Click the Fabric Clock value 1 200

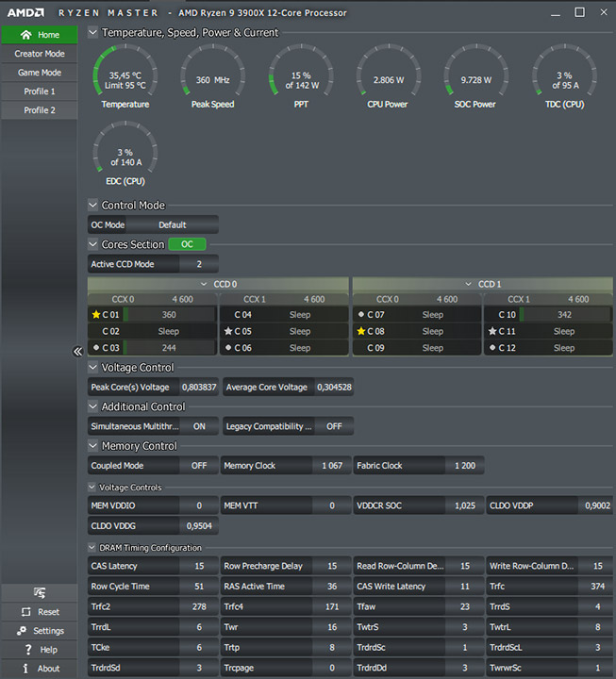pyautogui.click(x=465, y=466)
